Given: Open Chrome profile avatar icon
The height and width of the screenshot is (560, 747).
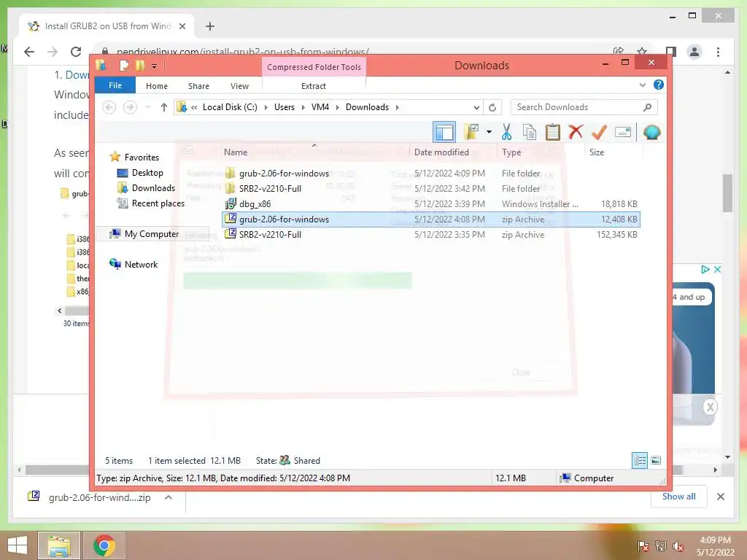Looking at the screenshot, I should pos(694,52).
